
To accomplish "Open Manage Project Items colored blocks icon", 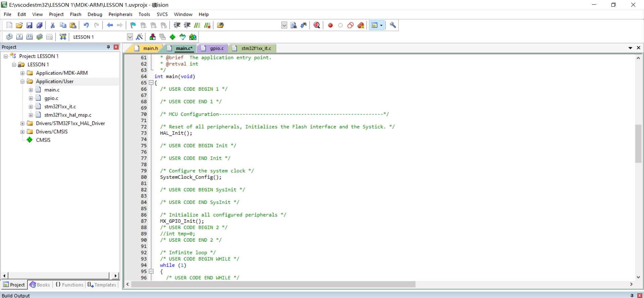I will coord(153,37).
